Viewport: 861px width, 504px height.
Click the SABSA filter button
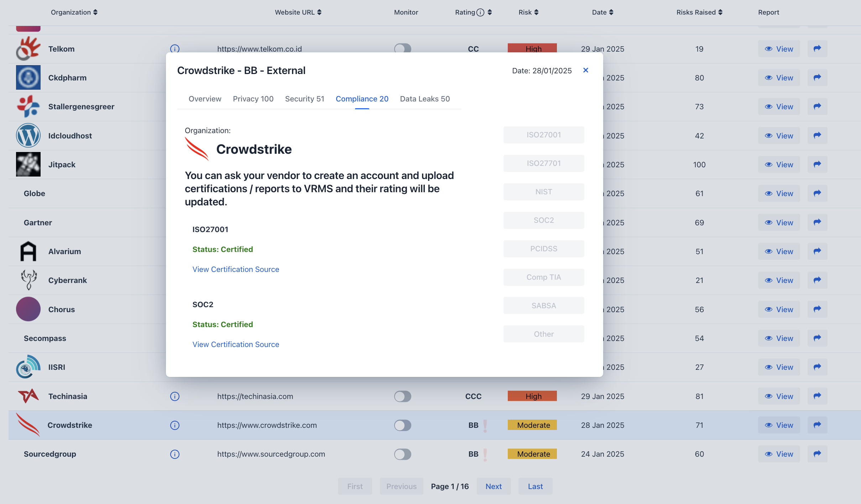pos(544,305)
